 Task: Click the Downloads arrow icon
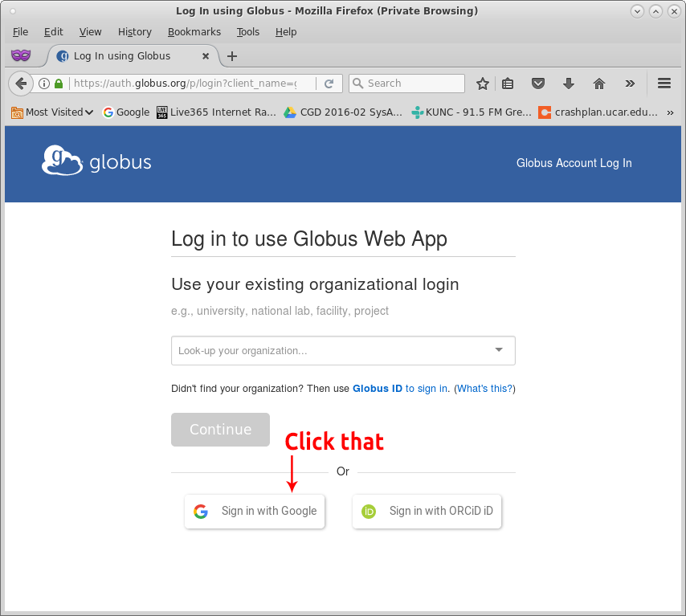click(569, 84)
